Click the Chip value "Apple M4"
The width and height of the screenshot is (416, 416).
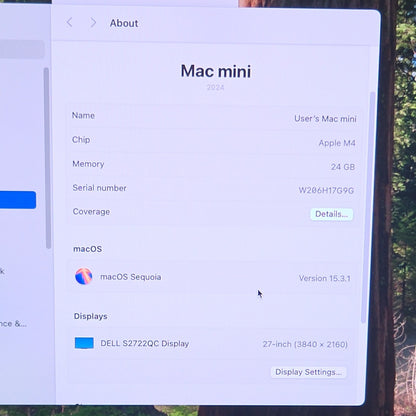[x=337, y=143]
